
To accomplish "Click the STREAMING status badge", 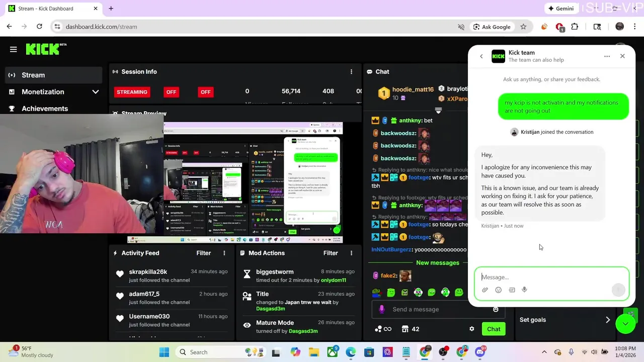I will (x=132, y=92).
